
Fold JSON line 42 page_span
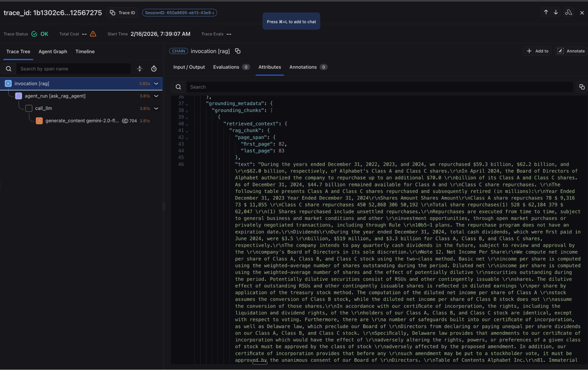pyautogui.click(x=187, y=138)
